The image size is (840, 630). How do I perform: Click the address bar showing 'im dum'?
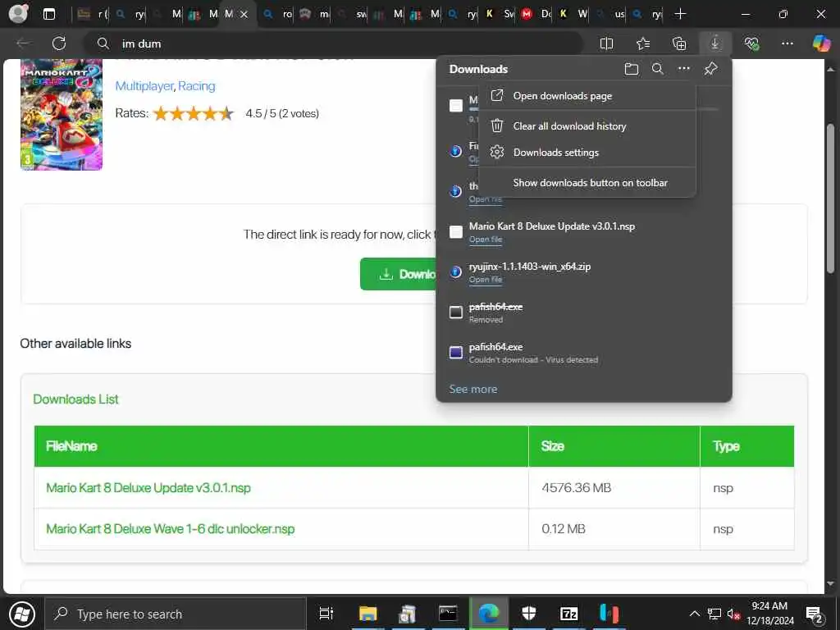click(332, 43)
